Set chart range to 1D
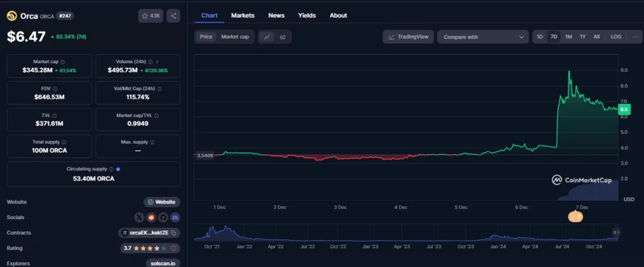 [x=540, y=37]
